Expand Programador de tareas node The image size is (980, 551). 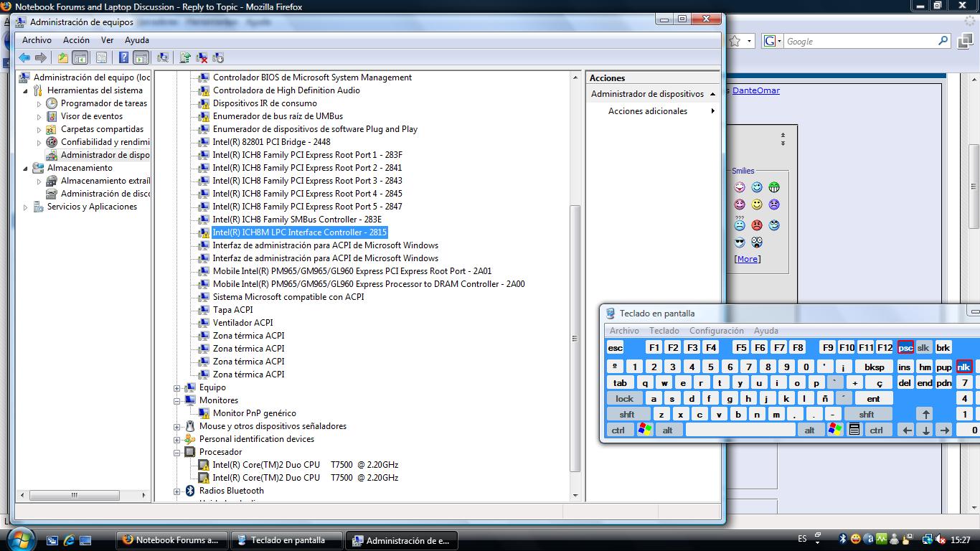click(x=39, y=103)
